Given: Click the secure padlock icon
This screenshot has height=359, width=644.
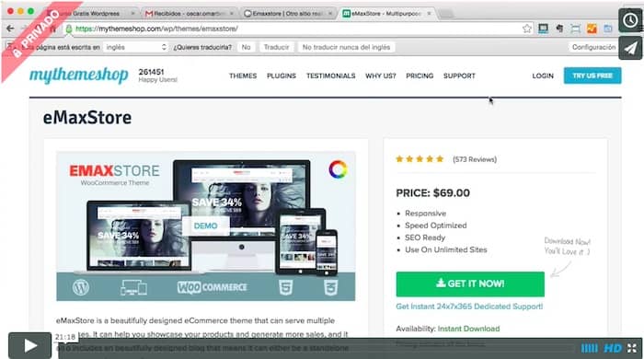Looking at the screenshot, I should pos(69,29).
